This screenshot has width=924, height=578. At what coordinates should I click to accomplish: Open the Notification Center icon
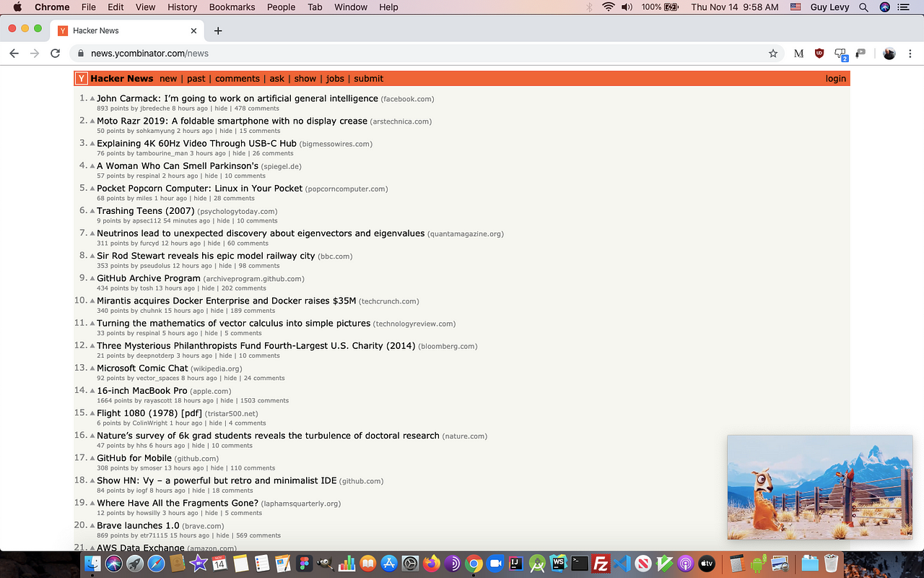[x=903, y=7]
